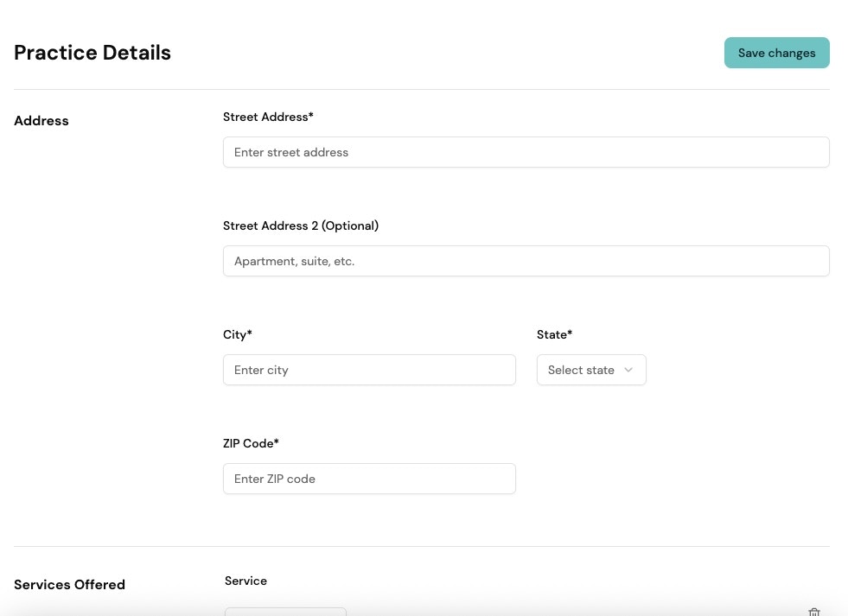This screenshot has width=848, height=616.
Task: Click the Save changes button
Action: (775, 53)
